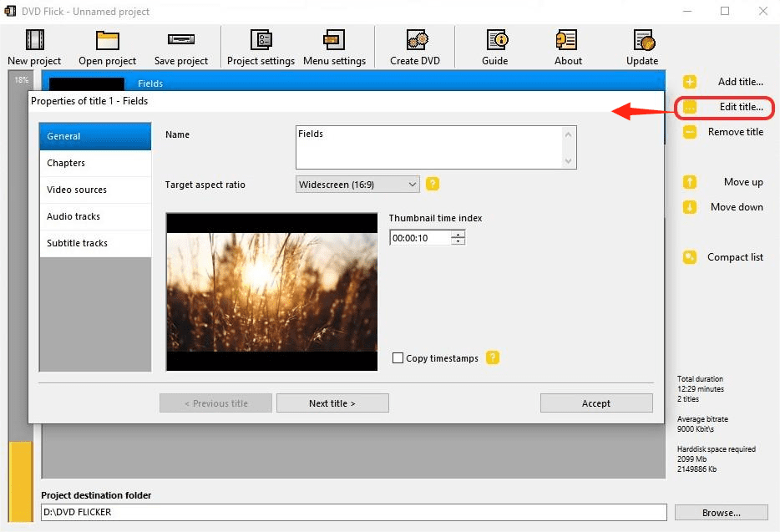Open project using the folder icon
The image size is (780, 532).
coord(108,40)
